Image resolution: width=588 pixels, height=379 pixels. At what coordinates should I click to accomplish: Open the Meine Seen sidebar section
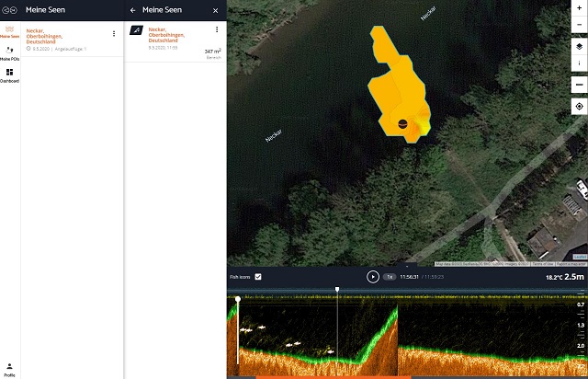pyautogui.click(x=10, y=32)
